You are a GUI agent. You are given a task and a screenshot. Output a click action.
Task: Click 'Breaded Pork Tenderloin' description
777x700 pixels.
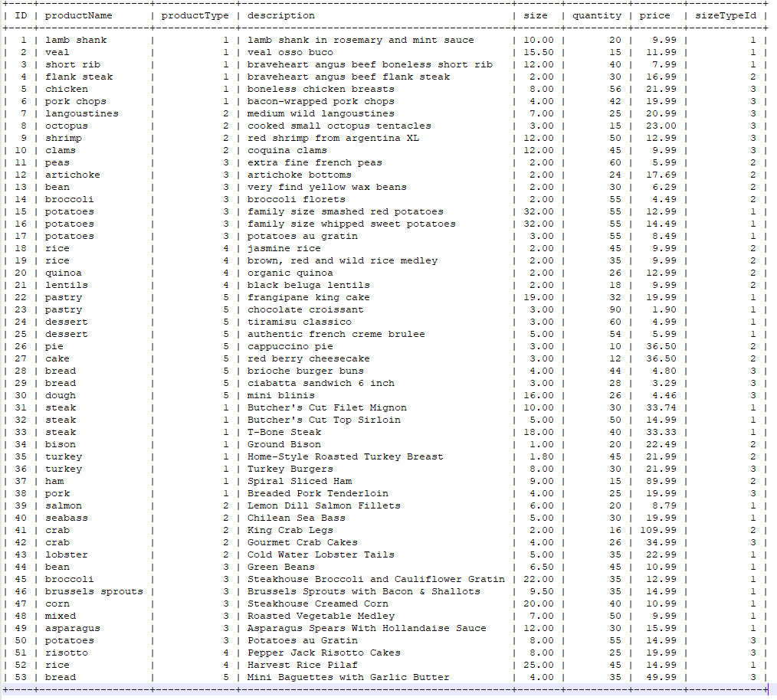tap(318, 494)
